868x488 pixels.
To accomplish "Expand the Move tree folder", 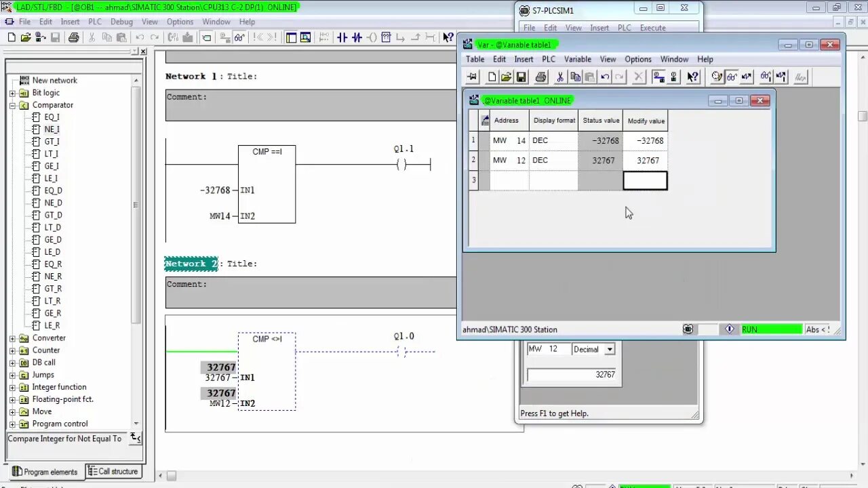I will [12, 411].
